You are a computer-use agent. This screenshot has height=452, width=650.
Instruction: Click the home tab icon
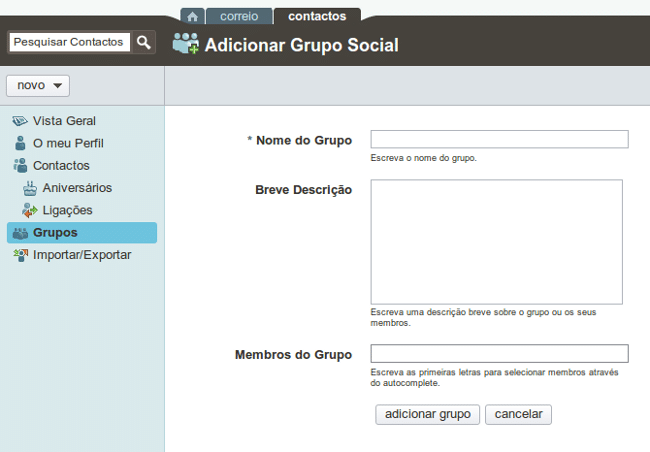(x=192, y=16)
